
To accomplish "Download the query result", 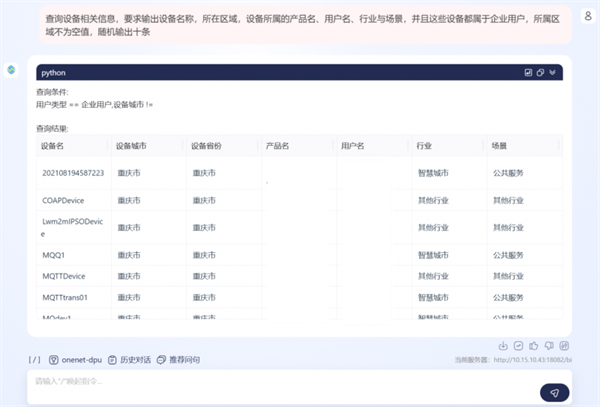I will click(x=503, y=346).
